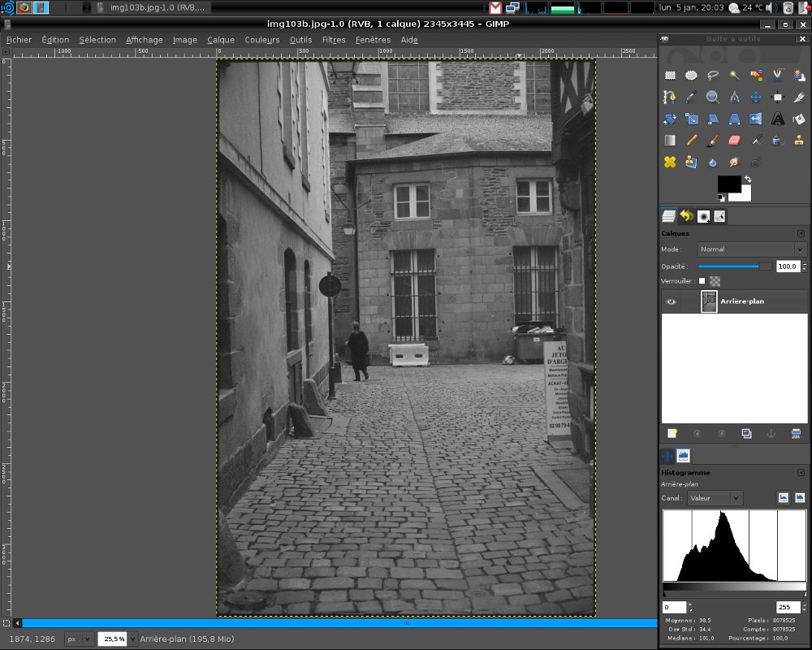This screenshot has width=812, height=650.
Task: Toggle Quick Mask at canvas bottom-left corner
Action: click(6, 623)
